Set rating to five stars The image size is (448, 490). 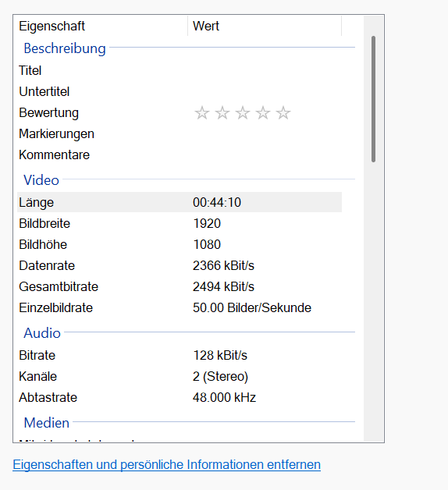coord(283,113)
